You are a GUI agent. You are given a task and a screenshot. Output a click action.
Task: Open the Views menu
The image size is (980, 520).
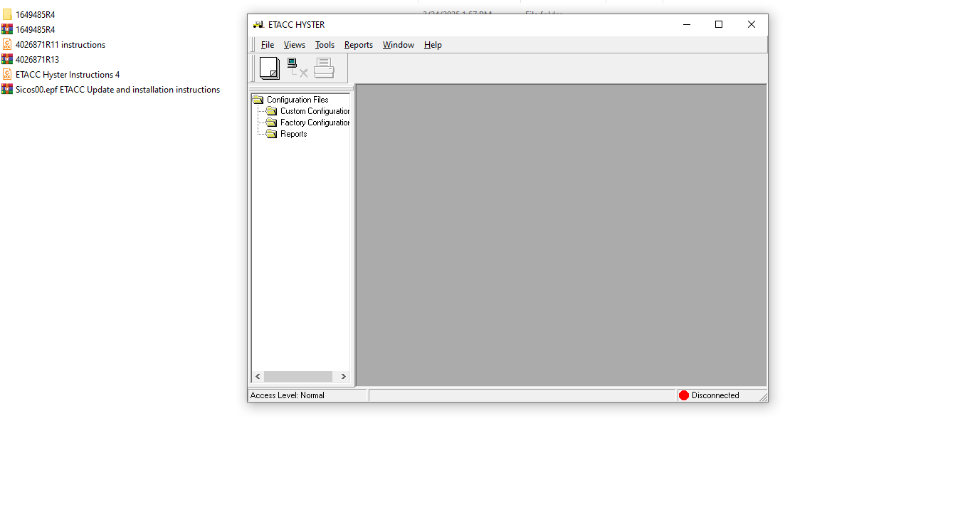(x=295, y=45)
